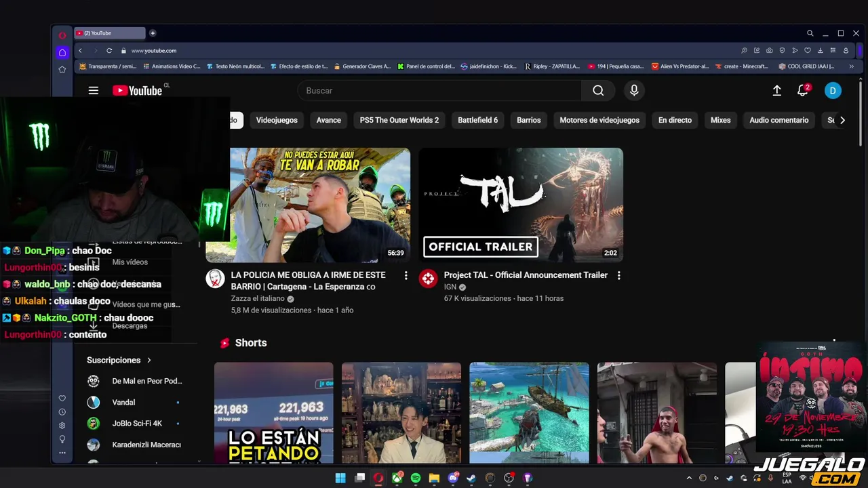
Task: Click the IGN channel avatar
Action: pyautogui.click(x=428, y=279)
